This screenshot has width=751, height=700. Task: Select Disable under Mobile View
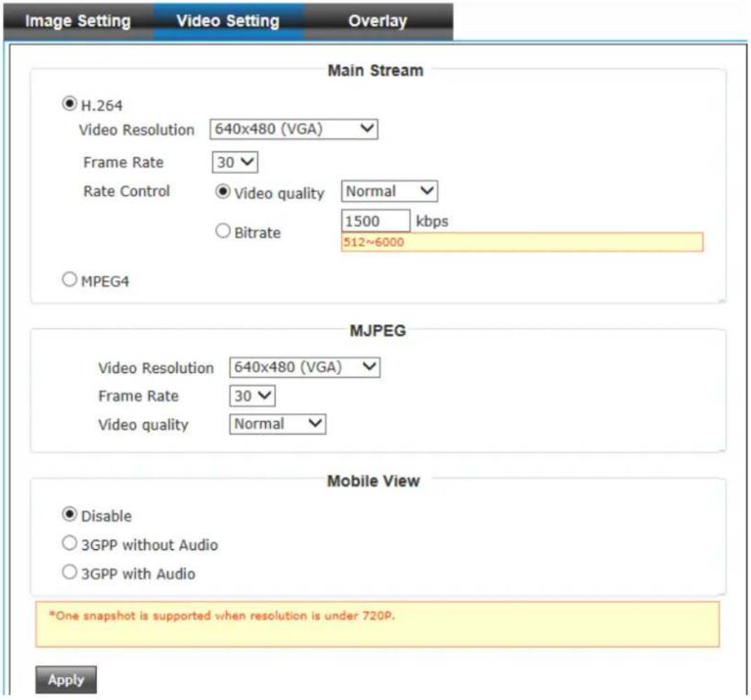pos(69,514)
